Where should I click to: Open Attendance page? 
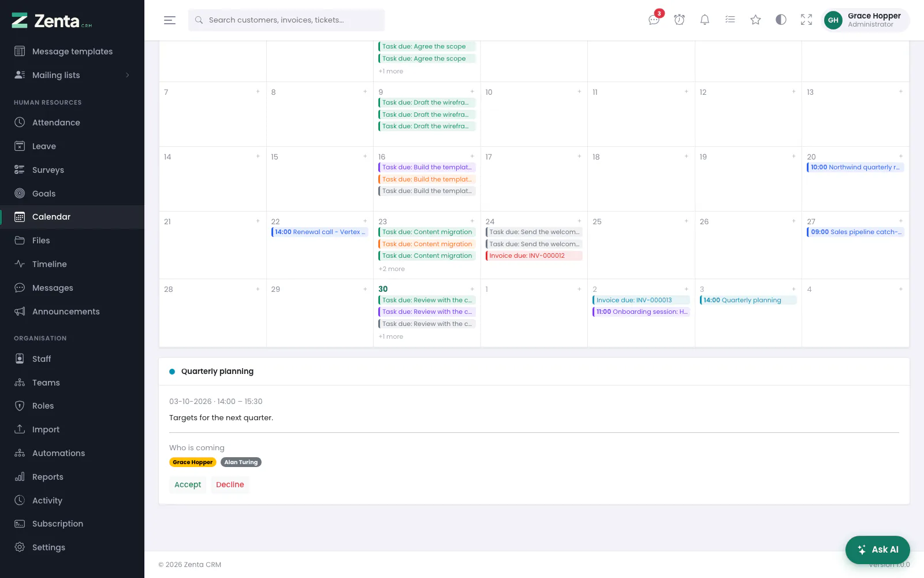click(72, 123)
